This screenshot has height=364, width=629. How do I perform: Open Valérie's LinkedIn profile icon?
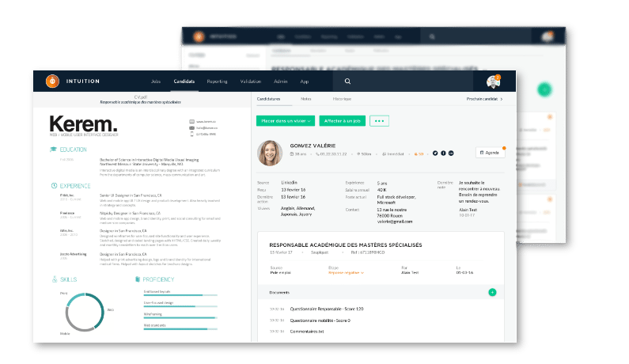[x=451, y=154]
